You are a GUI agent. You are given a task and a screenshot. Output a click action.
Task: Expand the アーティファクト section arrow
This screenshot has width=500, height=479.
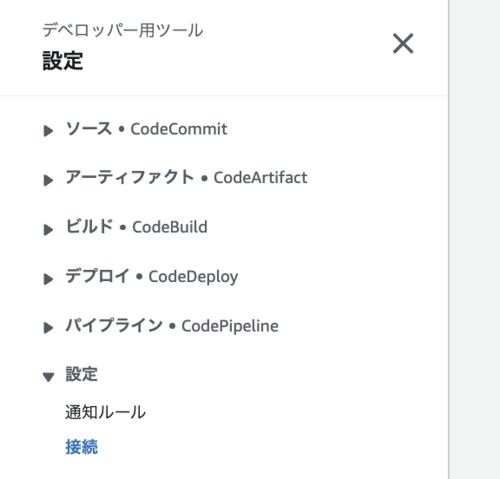coord(48,180)
